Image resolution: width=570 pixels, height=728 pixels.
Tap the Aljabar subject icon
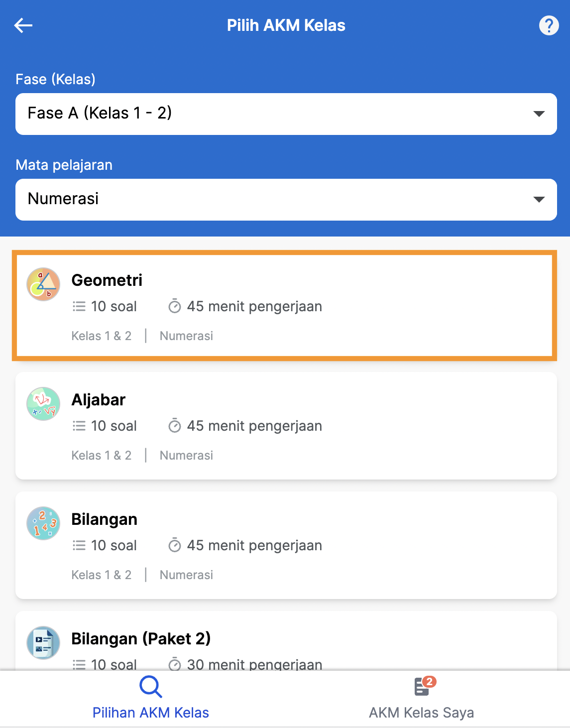tap(43, 404)
